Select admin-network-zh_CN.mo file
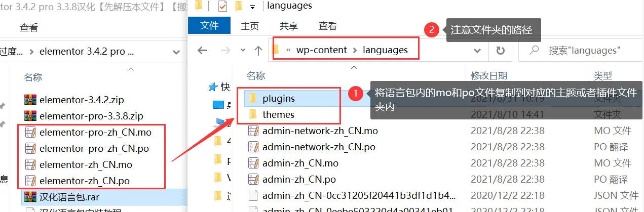 [320, 131]
